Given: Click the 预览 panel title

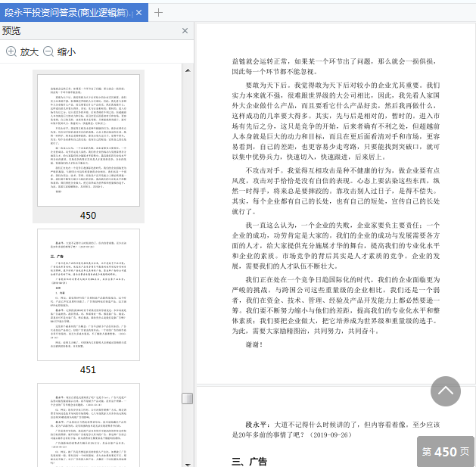Looking at the screenshot, I should (11, 31).
